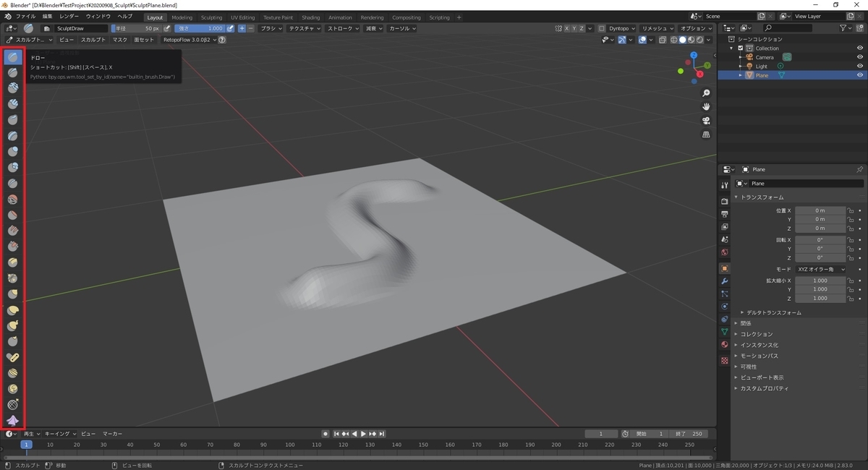Image resolution: width=868 pixels, height=470 pixels.
Task: Enable the Dyntopo checkbox
Action: coord(602,28)
